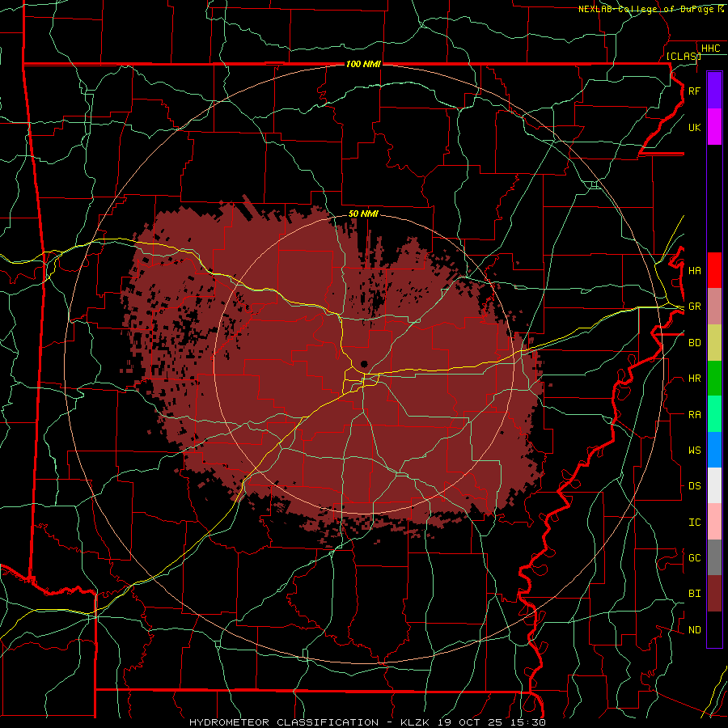Image resolution: width=728 pixels, height=728 pixels.
Task: Click the RA light green legend swatch
Action: (x=714, y=414)
